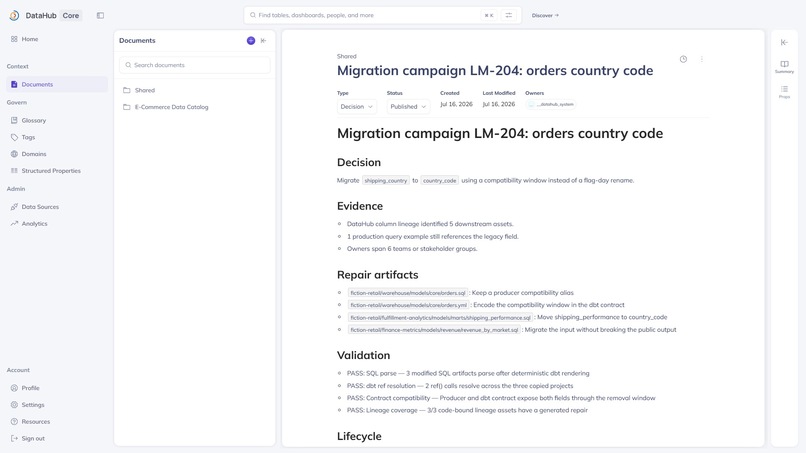
Task: Click the revenue_by_market.sql file path
Action: [434, 330]
